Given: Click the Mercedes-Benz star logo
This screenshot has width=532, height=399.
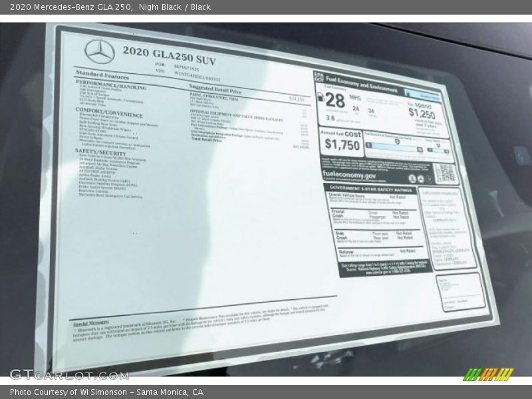Looking at the screenshot, I should point(99,52).
